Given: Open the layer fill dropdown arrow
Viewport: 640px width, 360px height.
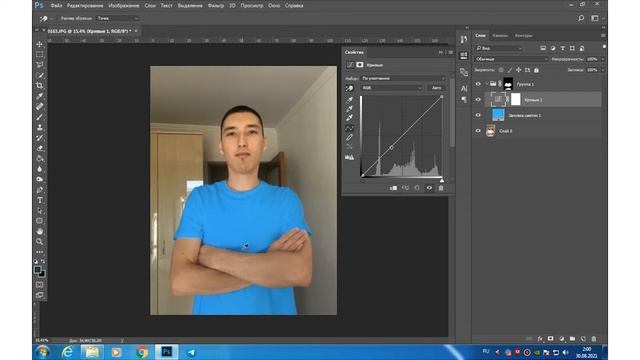Looking at the screenshot, I should pyautogui.click(x=603, y=70).
